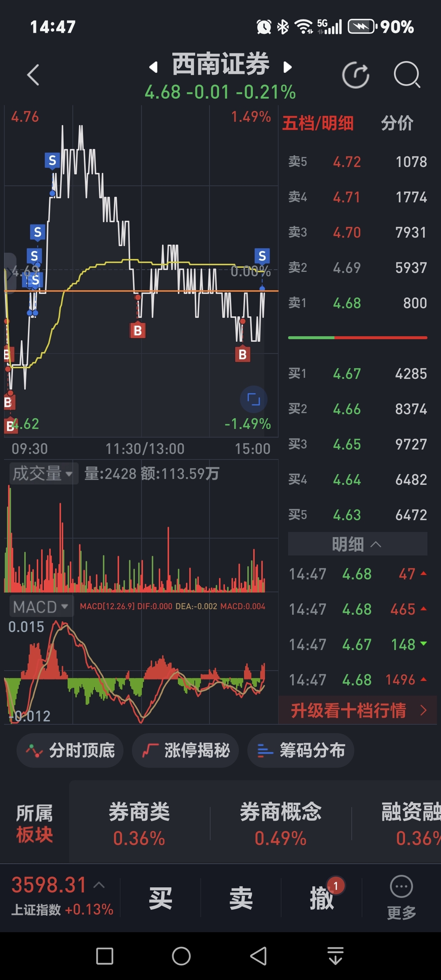
Task: Go to next stock with right triangle
Action: [x=288, y=67]
